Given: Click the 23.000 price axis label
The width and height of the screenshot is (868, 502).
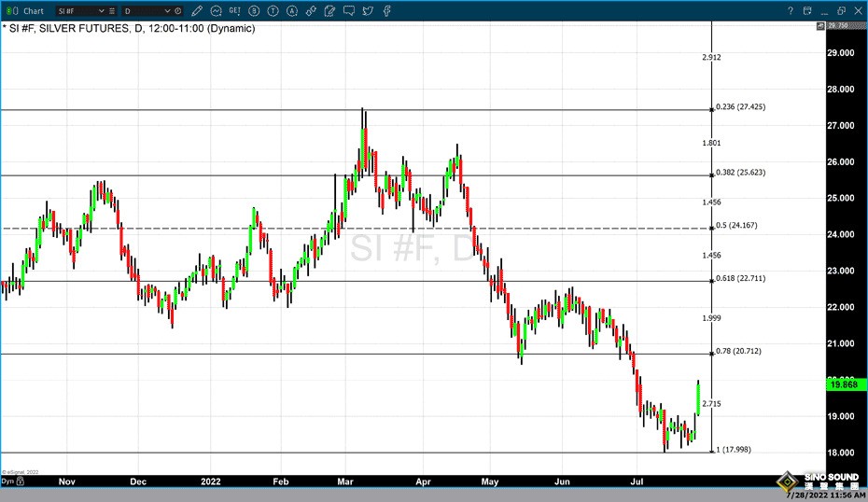Looking at the screenshot, I should point(840,271).
